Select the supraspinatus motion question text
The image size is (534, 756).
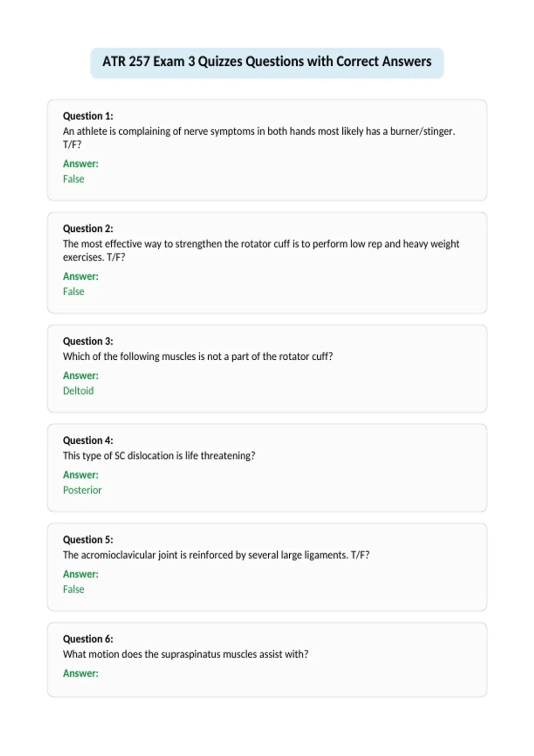[x=186, y=654]
